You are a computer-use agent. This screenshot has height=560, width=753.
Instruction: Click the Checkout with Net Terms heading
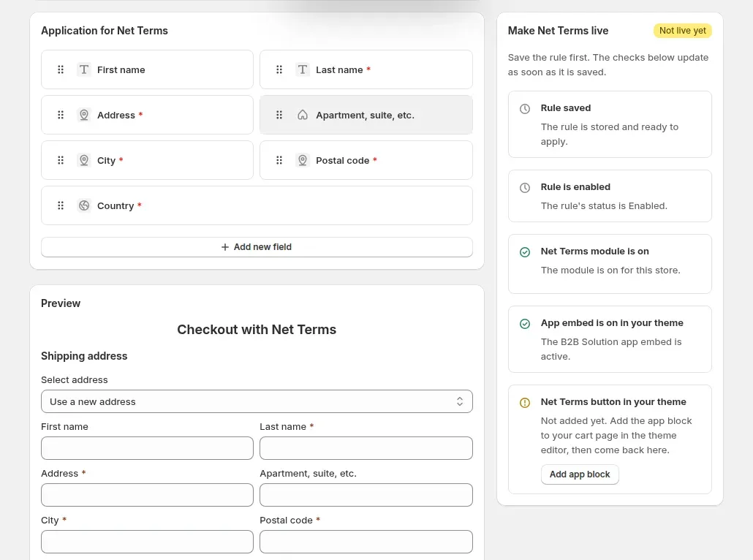257,330
